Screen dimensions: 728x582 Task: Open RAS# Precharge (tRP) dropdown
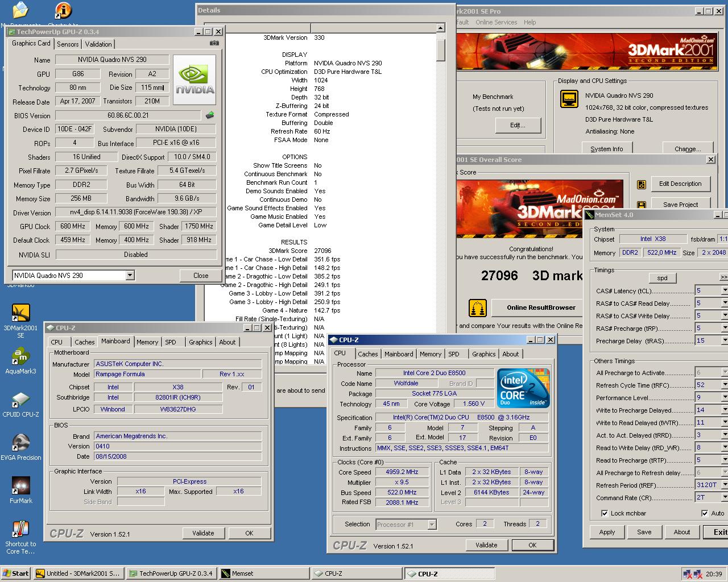coord(724,328)
